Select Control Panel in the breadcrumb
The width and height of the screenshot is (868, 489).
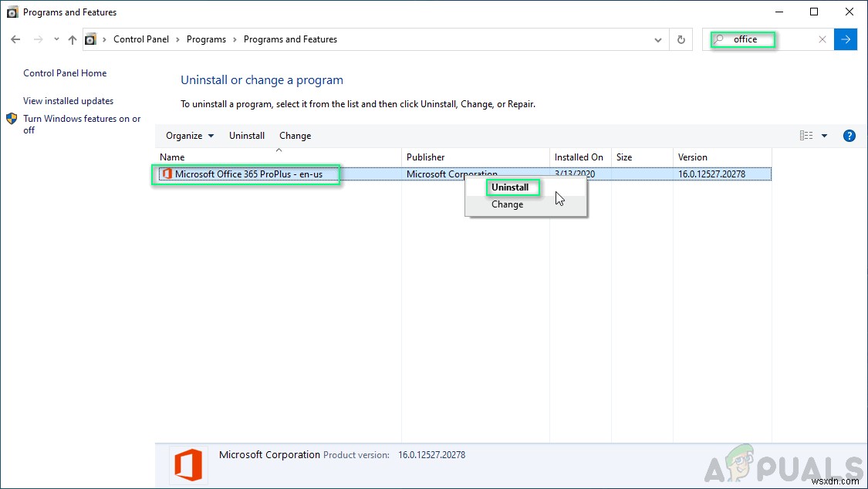(x=141, y=39)
